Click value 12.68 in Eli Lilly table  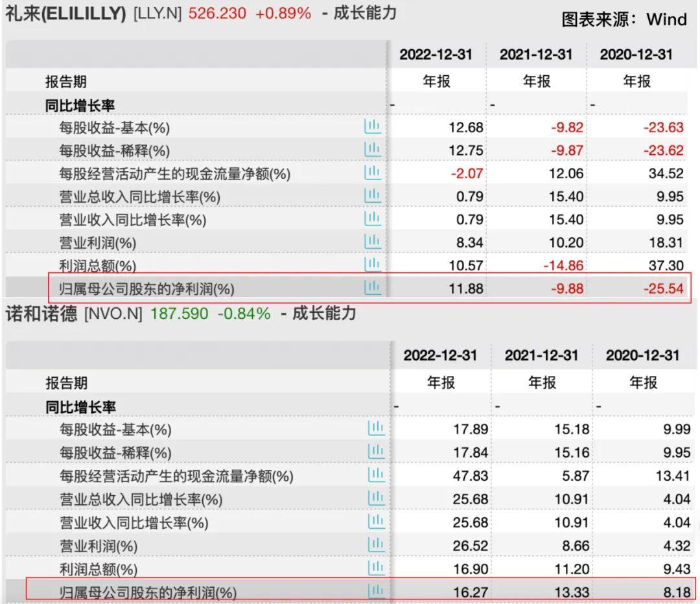(465, 128)
